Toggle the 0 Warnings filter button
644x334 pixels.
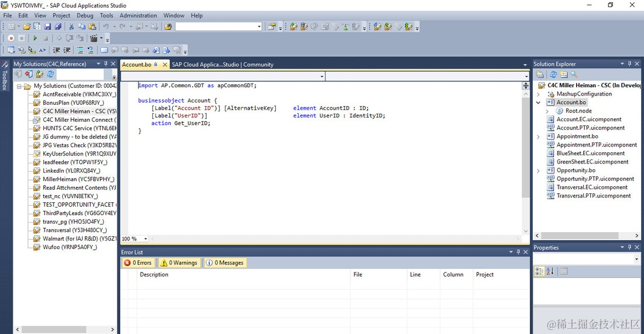coord(179,263)
